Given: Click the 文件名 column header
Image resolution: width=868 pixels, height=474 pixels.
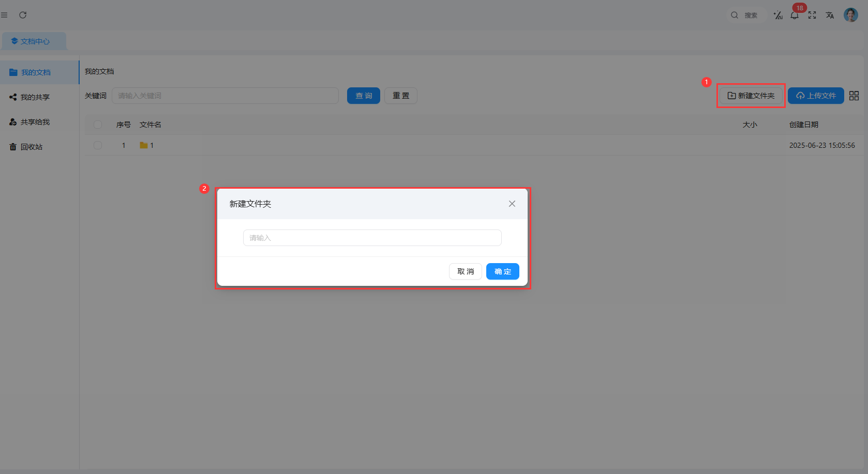Looking at the screenshot, I should (151, 125).
